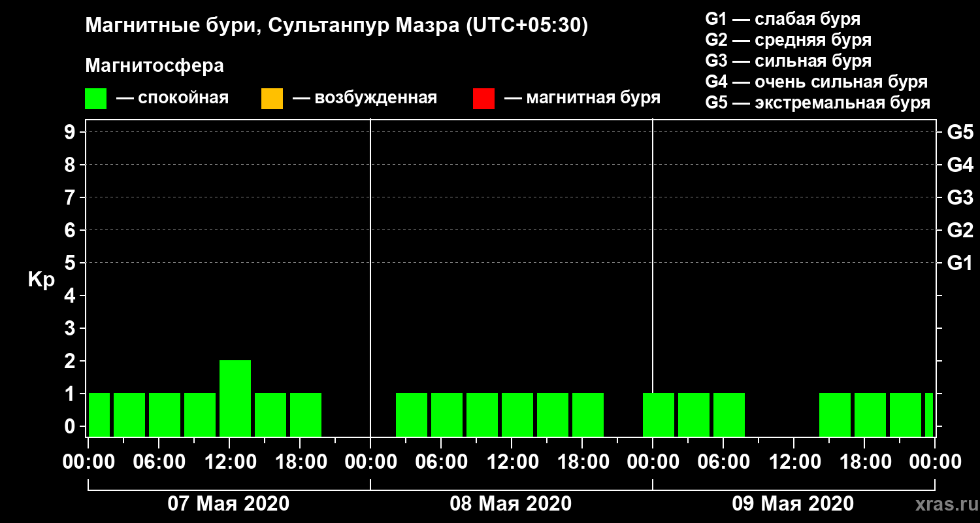980x523 pixels.
Task: Click the G2 label on the right axis
Action: pos(960,230)
